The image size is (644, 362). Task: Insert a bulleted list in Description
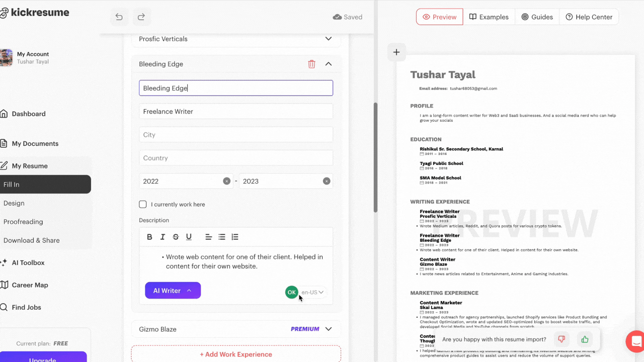[x=222, y=237]
